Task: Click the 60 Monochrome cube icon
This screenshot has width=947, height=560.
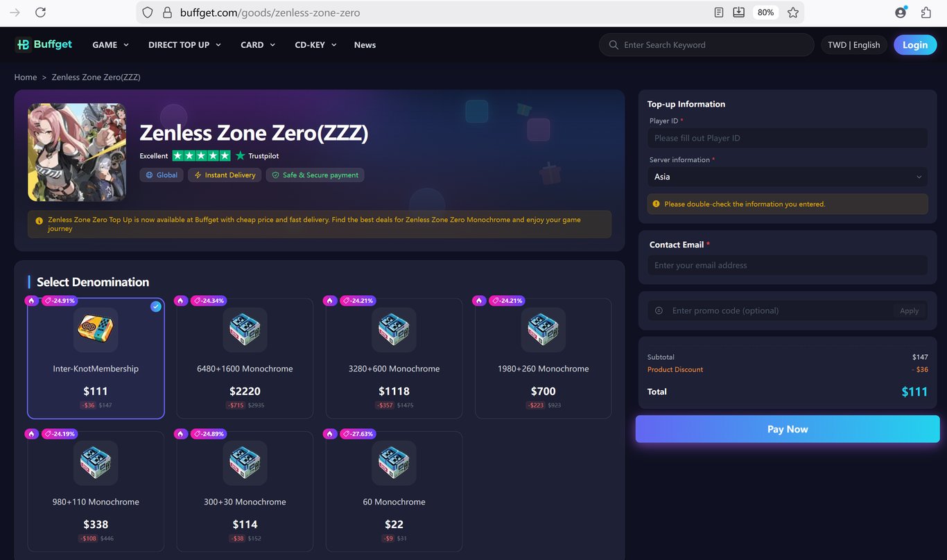Action: pos(394,463)
